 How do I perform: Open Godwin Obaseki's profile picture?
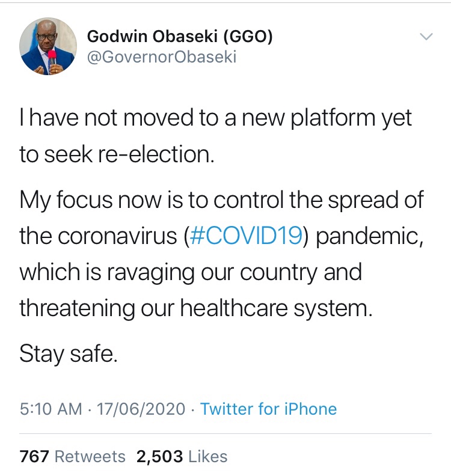[x=48, y=46]
